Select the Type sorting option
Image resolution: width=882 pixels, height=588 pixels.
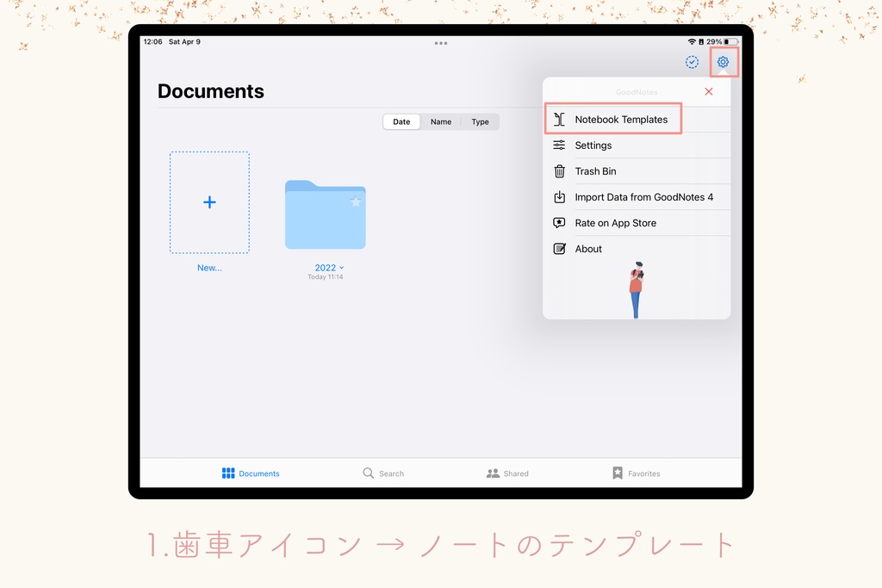pos(480,121)
